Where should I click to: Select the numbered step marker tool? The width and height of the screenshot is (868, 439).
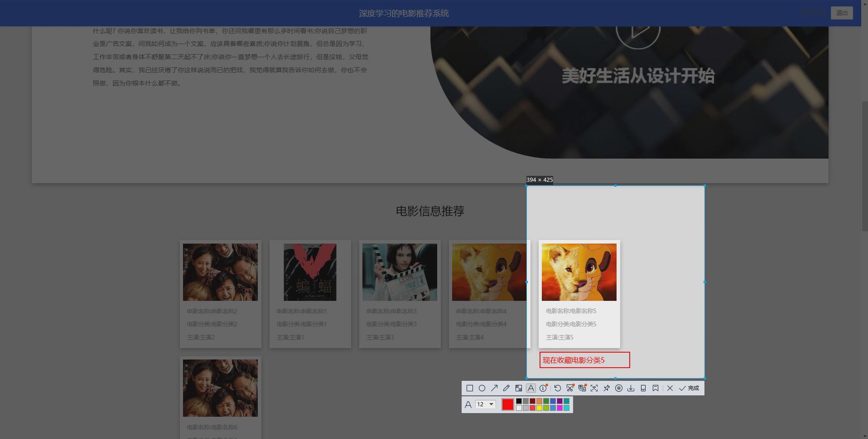[x=543, y=388]
